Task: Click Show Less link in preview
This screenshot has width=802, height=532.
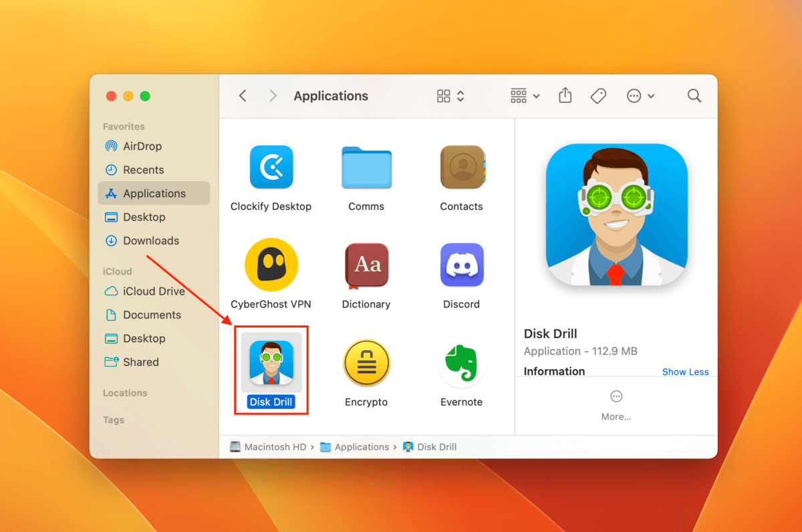Action: [685, 372]
